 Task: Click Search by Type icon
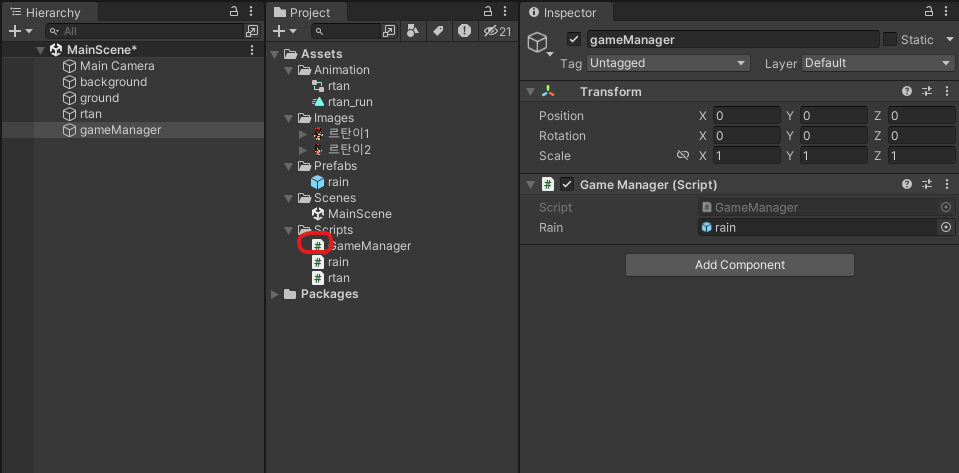(x=413, y=31)
